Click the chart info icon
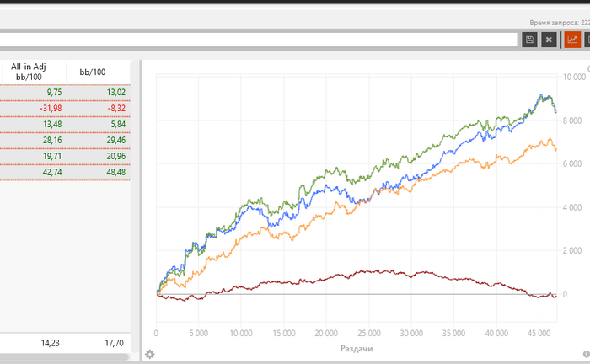 pos(587,354)
